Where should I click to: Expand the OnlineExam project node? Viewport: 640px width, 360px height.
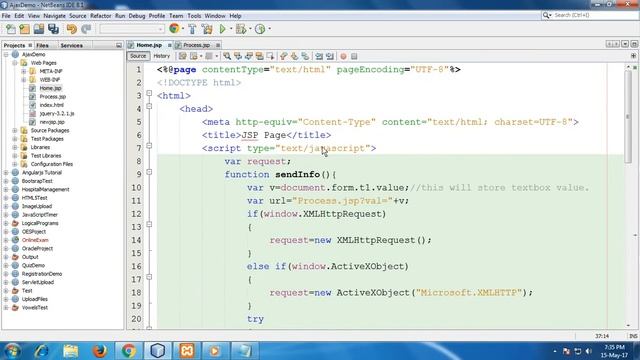tap(6, 240)
